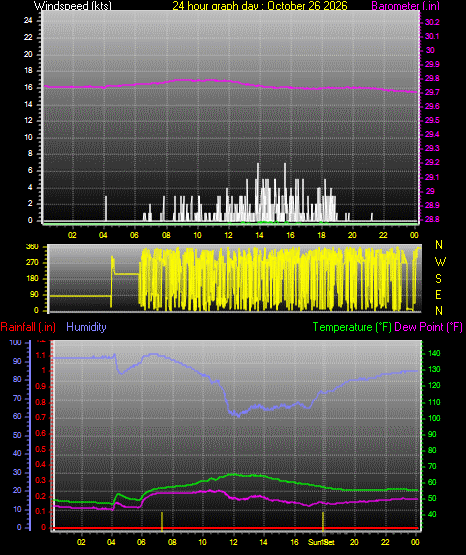Image resolution: width=466 pixels, height=555 pixels.
Task: Click the "30.2" barometer scale value
Action: [432, 22]
